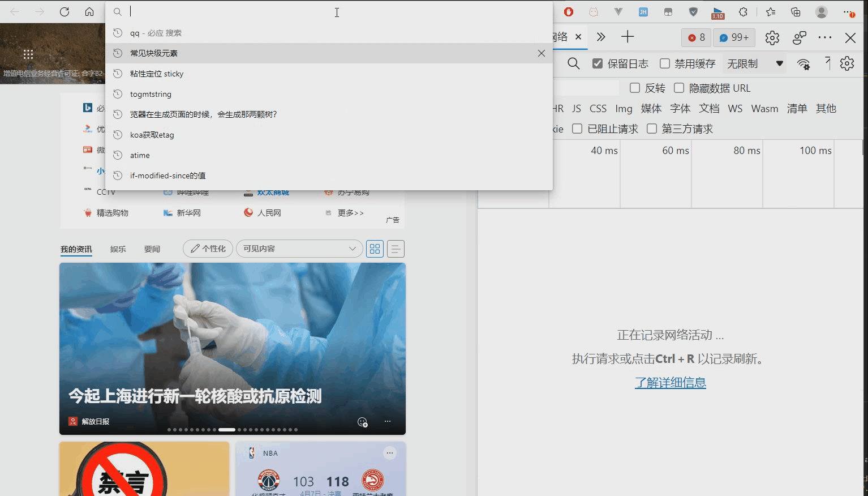Filter network by WS type
The width and height of the screenshot is (868, 496).
(x=736, y=108)
